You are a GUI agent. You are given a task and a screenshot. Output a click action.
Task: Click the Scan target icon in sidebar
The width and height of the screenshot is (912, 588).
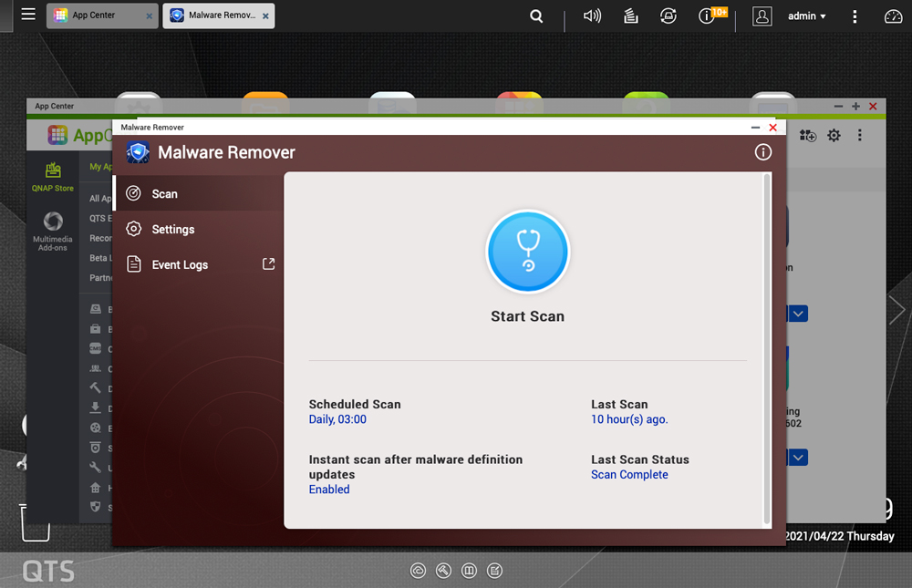[x=134, y=193]
